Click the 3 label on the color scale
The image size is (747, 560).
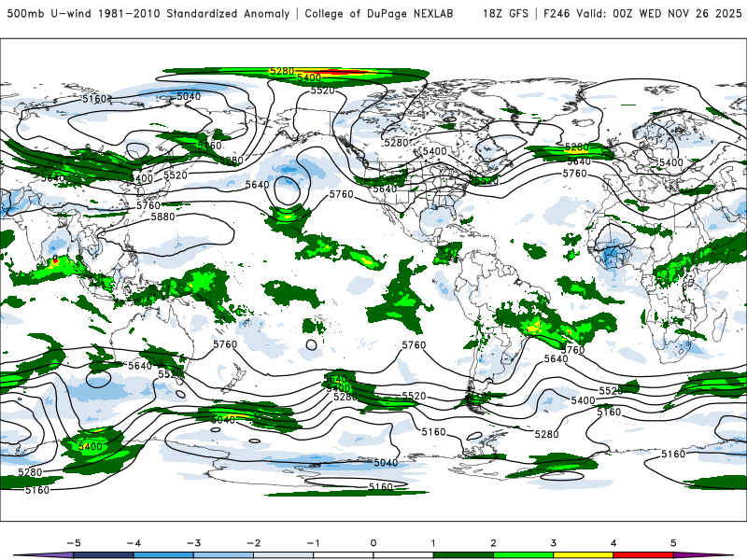pos(554,543)
